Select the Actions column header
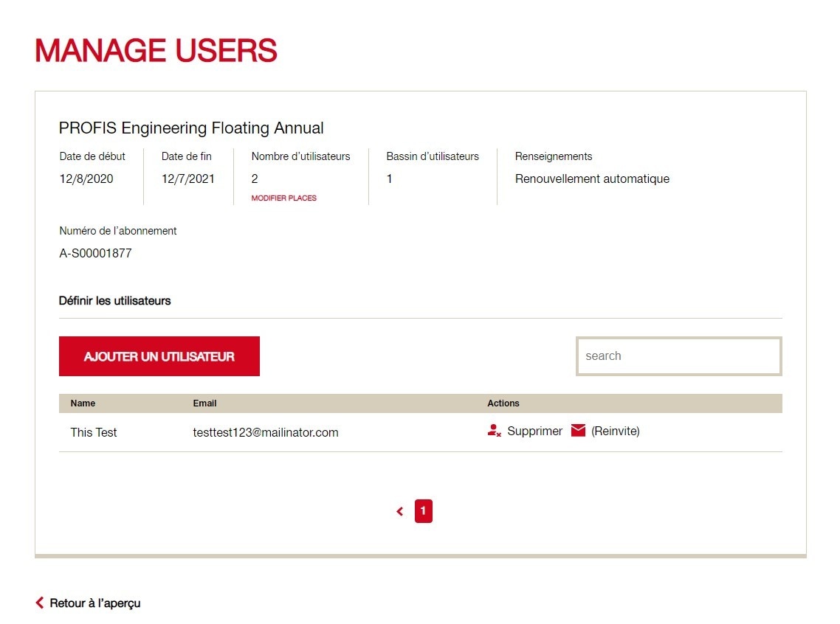This screenshot has width=840, height=624. click(503, 403)
